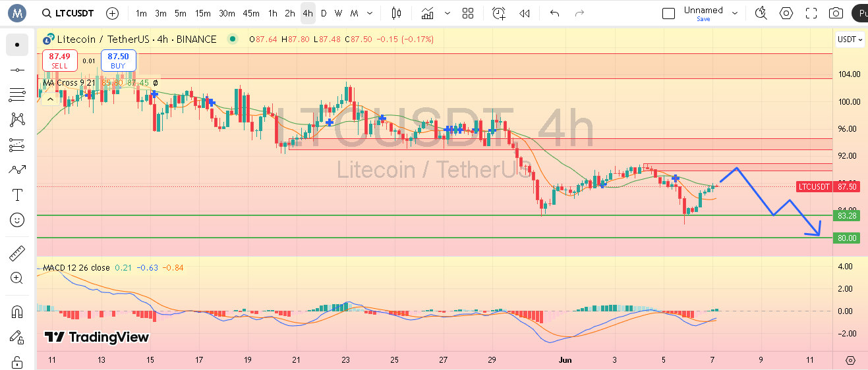Activate the zoom in tool
This screenshot has width=868, height=370.
pos(17,278)
